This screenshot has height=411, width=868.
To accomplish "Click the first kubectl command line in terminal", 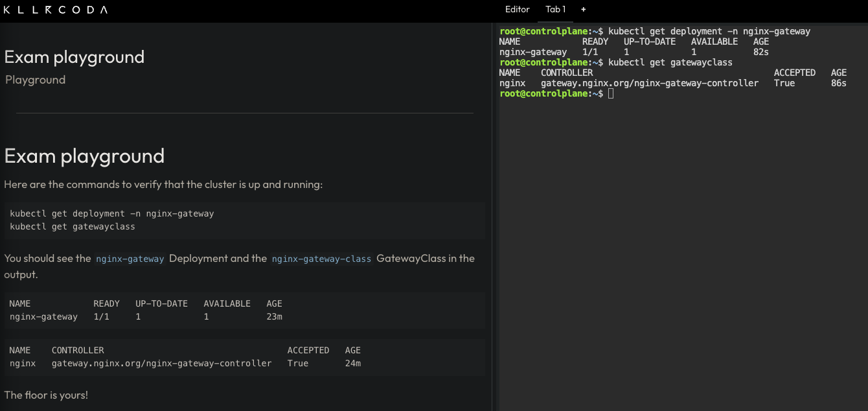I will 709,31.
